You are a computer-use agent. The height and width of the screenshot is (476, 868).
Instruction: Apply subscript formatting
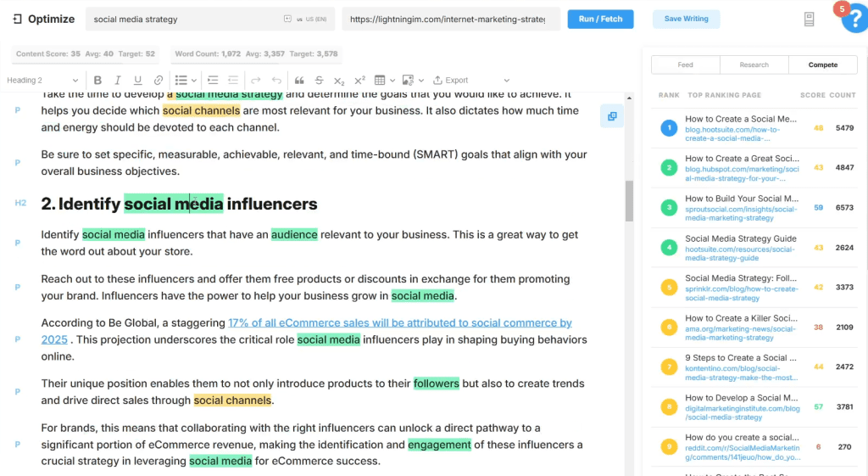point(339,81)
